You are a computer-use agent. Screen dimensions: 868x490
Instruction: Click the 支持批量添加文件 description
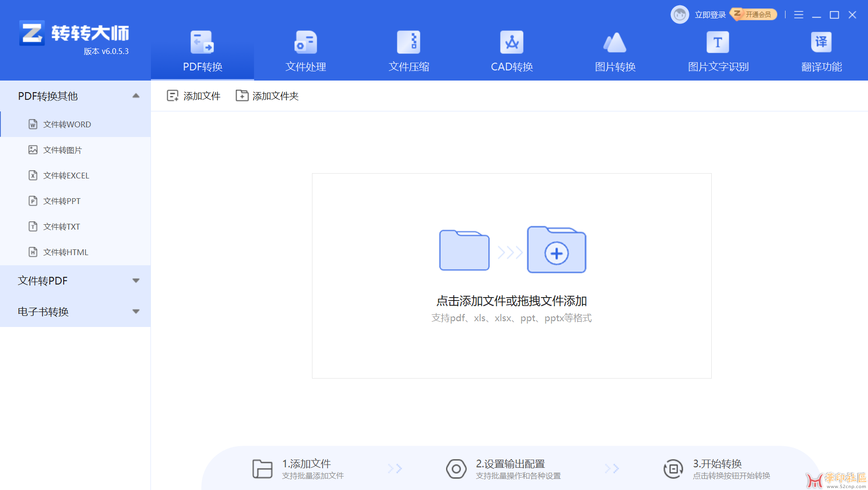pyautogui.click(x=313, y=476)
